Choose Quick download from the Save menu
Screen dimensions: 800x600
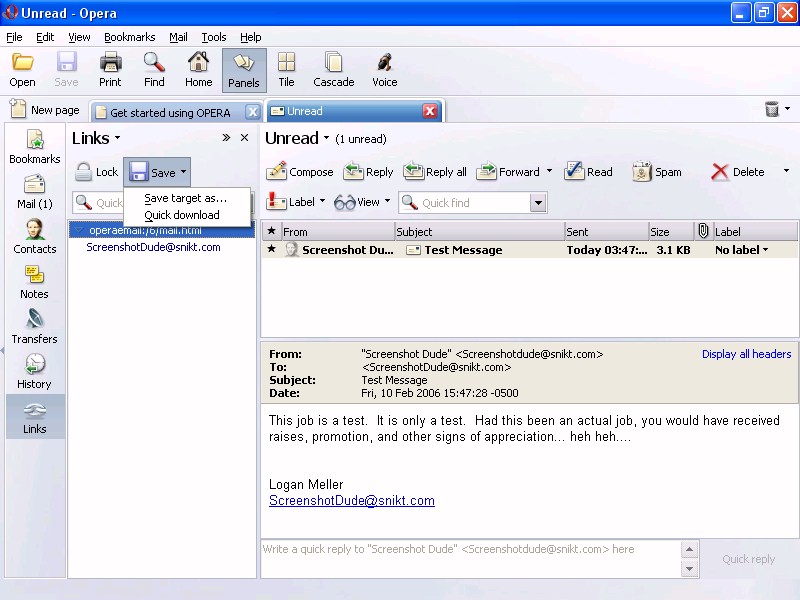point(182,215)
